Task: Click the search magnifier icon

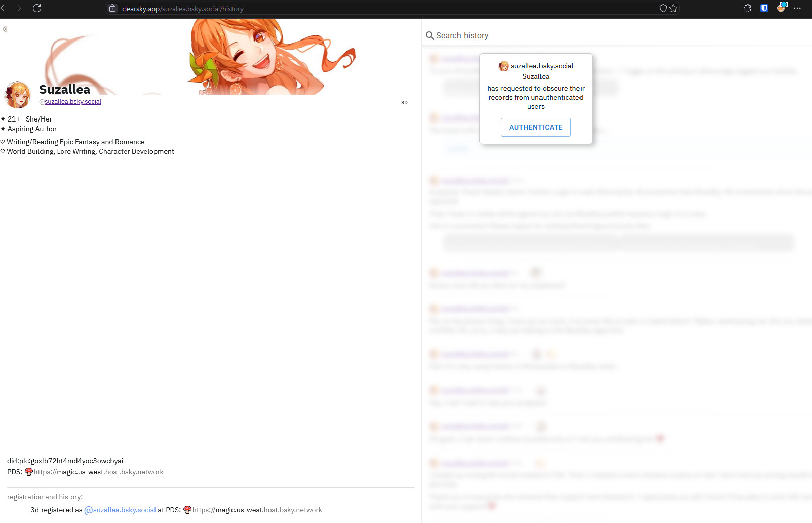Action: click(430, 35)
